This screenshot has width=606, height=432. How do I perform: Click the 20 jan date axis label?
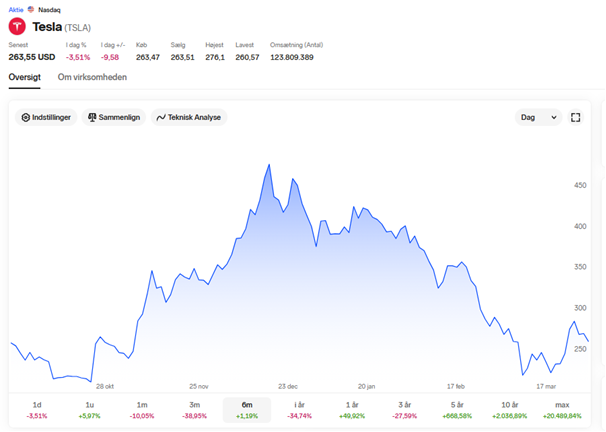click(366, 386)
